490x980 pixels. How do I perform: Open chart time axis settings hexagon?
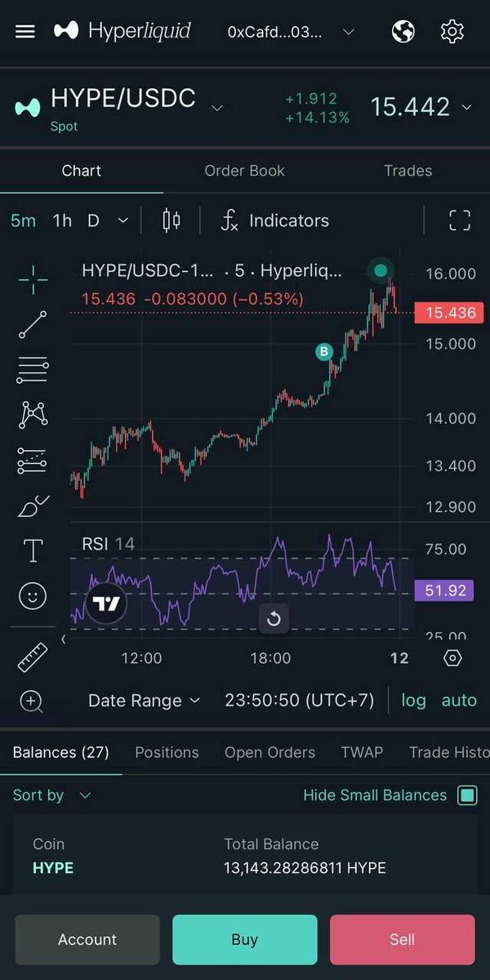coord(452,658)
